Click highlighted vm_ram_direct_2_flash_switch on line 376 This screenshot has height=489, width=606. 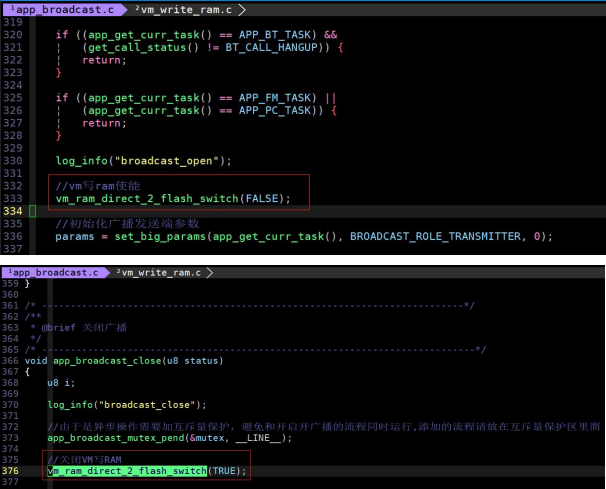(x=127, y=471)
